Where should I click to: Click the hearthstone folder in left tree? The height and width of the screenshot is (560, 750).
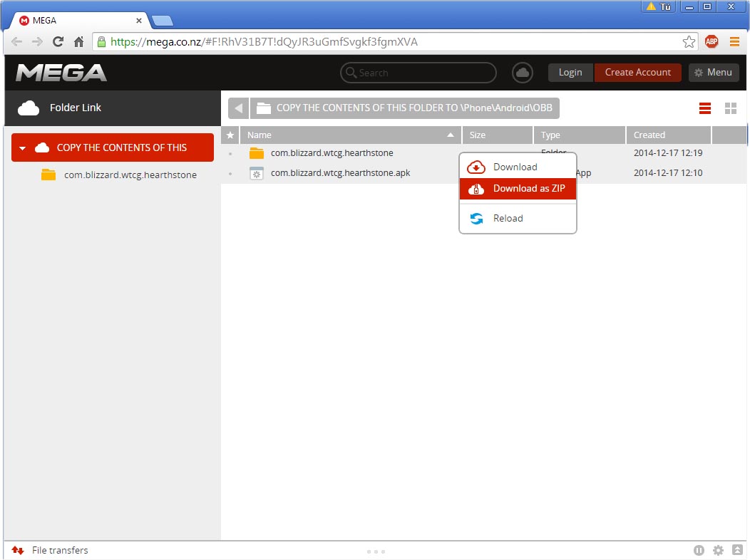pos(118,175)
